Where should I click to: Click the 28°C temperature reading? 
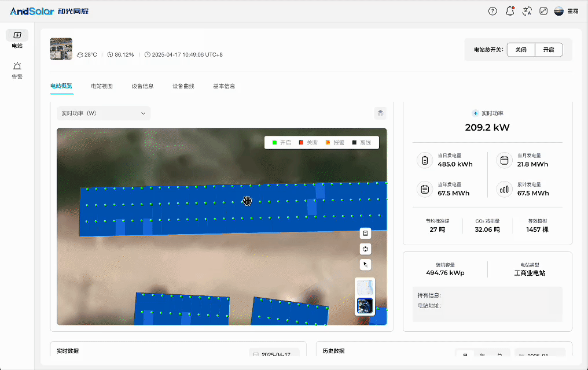[x=91, y=55]
